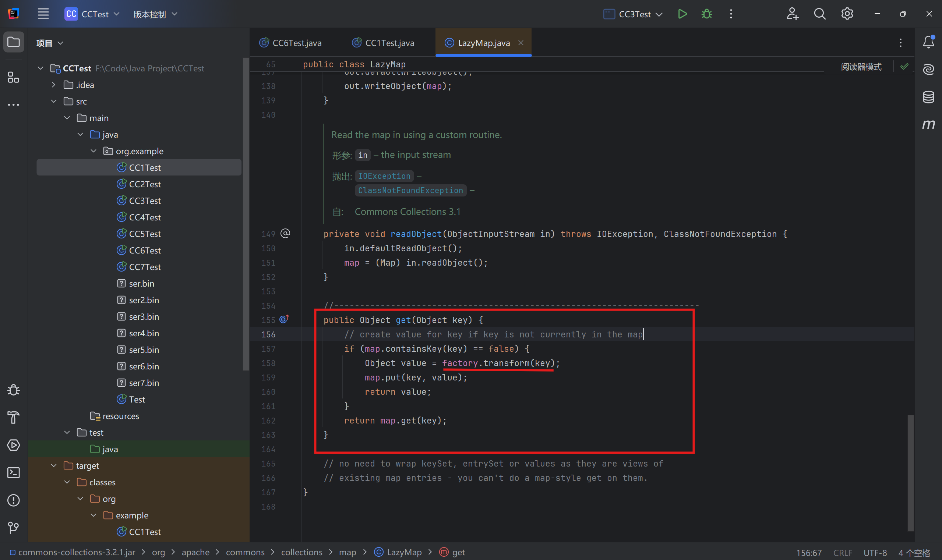Collapse the classes folder
942x560 pixels.
click(67, 482)
